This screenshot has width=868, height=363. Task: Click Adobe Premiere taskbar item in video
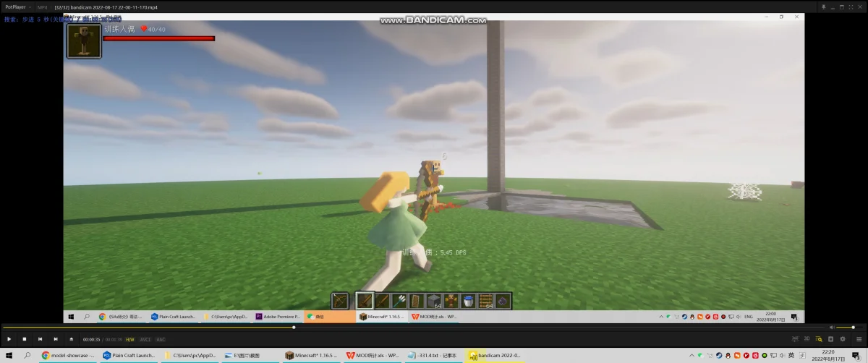[278, 317]
